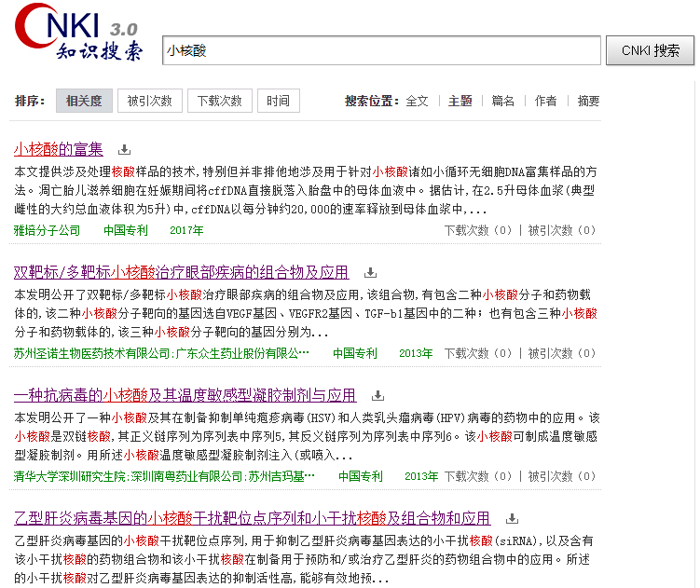Focus the search box containing 小核酸

(x=381, y=50)
